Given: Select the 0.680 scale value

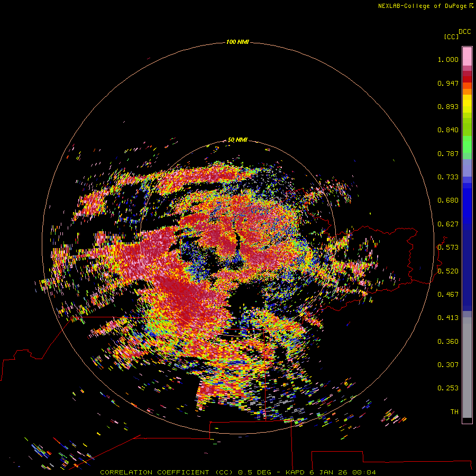Looking at the screenshot, I should [448, 200].
